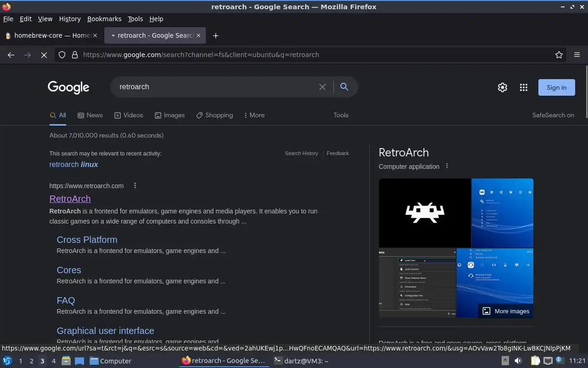Open the RetroArch main result link
This screenshot has height=368, width=588.
click(70, 199)
